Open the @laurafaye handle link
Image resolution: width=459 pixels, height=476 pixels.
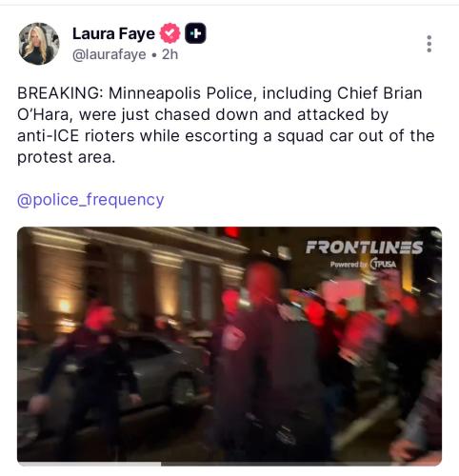(110, 54)
